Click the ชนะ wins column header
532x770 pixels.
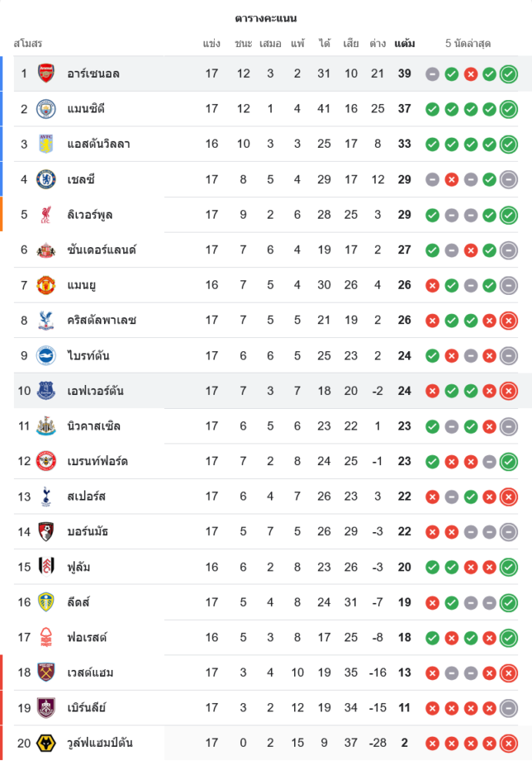tap(243, 43)
